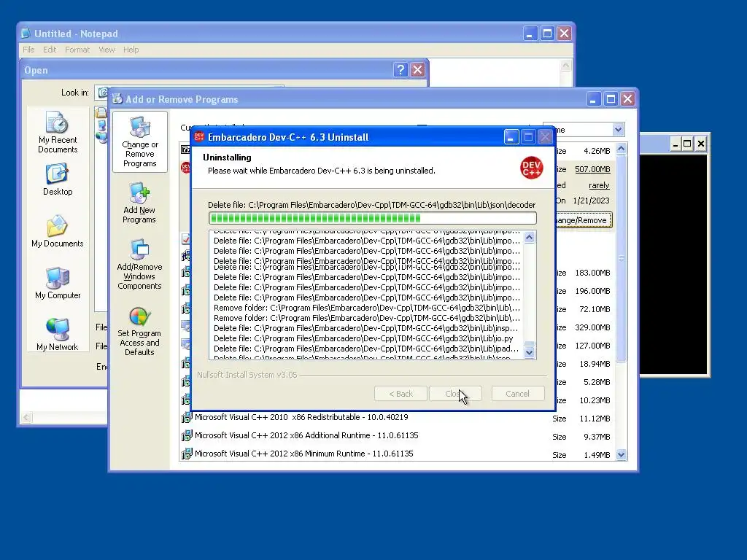
Task: Select My Computer in Open dialog sidebar
Action: (x=58, y=283)
